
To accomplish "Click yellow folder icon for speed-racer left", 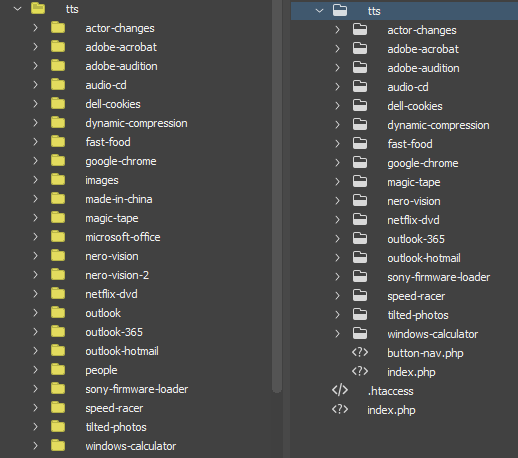I will tap(58, 408).
